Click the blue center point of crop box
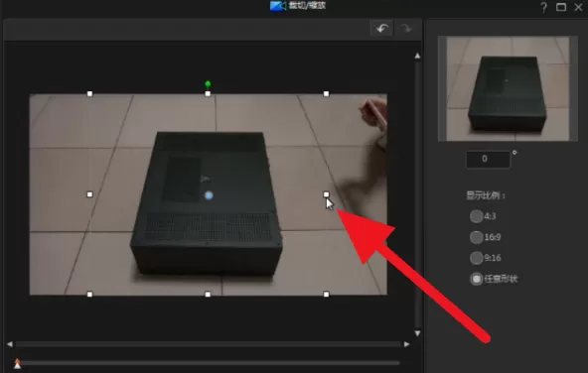 point(209,195)
